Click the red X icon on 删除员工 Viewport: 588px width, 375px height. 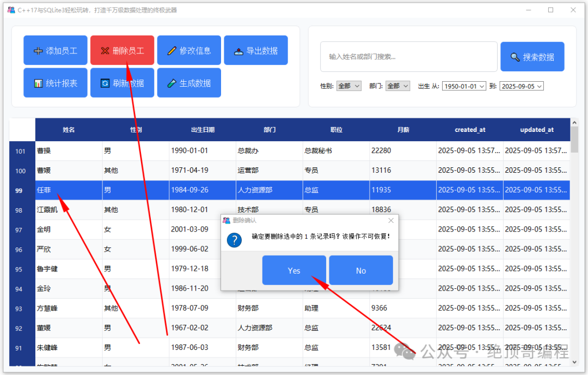[105, 51]
